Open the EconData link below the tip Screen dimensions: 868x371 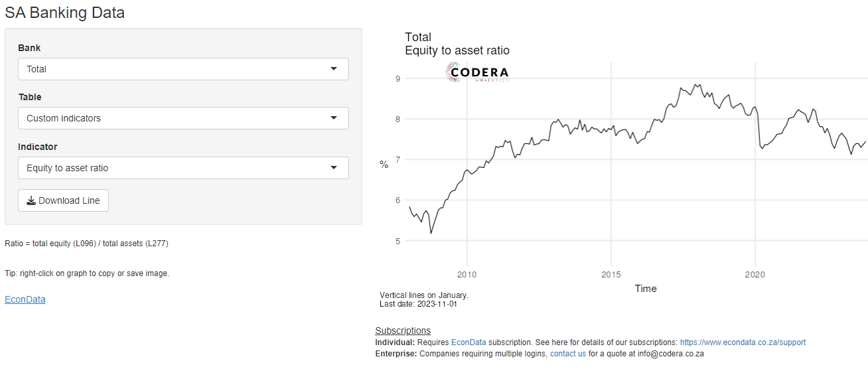coord(25,299)
